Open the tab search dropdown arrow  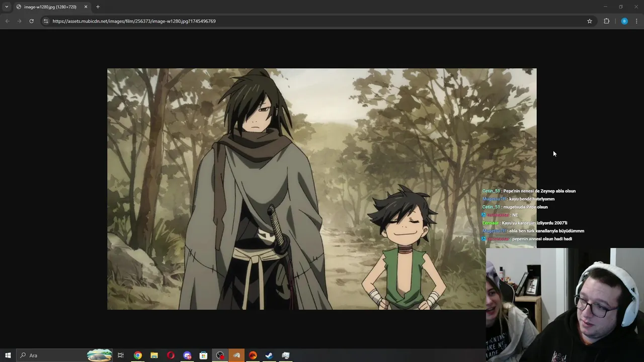tap(7, 7)
